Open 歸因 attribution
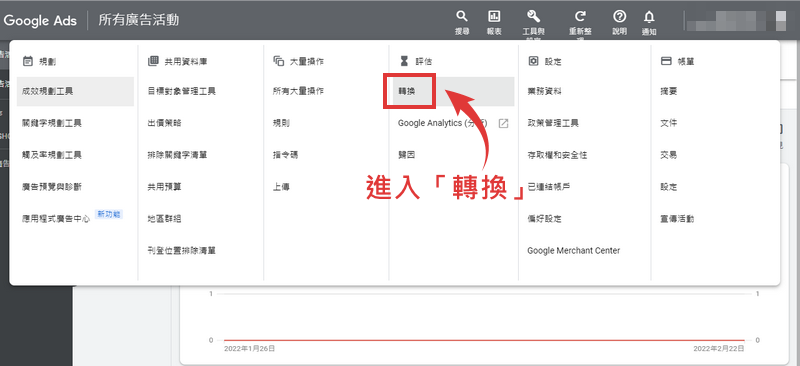Viewport: 800px width, 366px height. (x=407, y=155)
